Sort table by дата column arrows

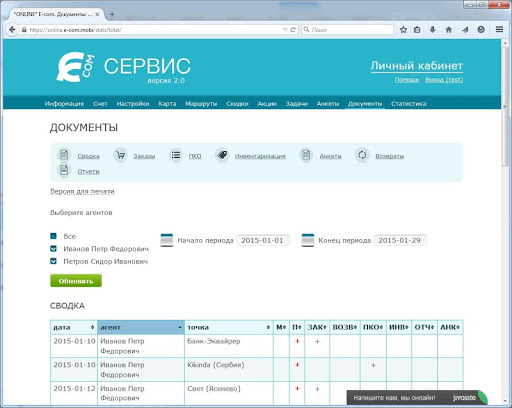click(92, 327)
